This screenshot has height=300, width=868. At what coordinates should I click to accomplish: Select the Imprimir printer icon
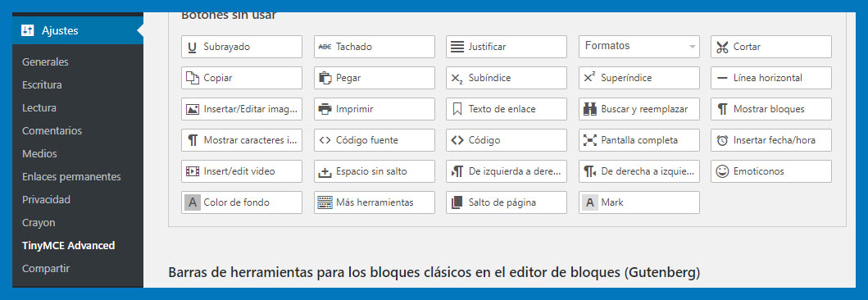(x=325, y=109)
